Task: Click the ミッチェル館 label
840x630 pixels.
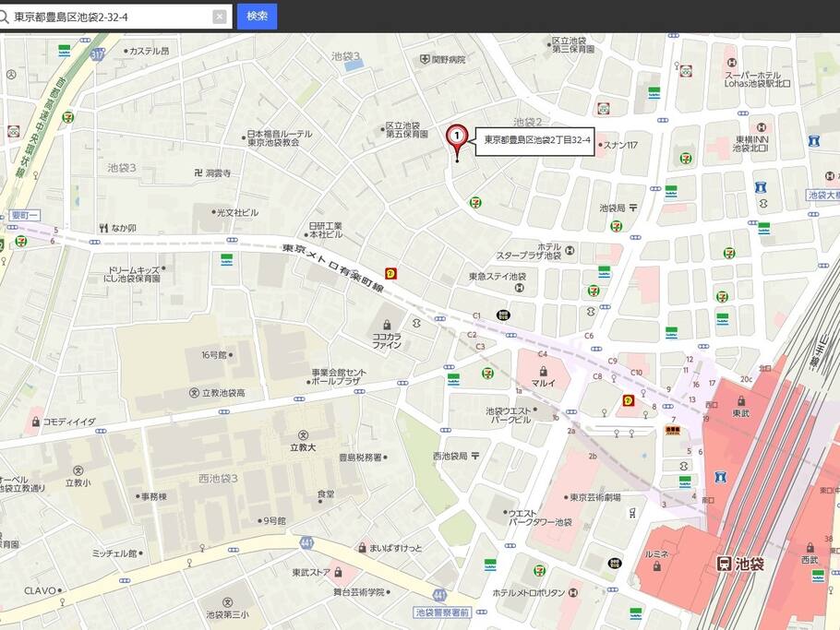Action: click(114, 553)
